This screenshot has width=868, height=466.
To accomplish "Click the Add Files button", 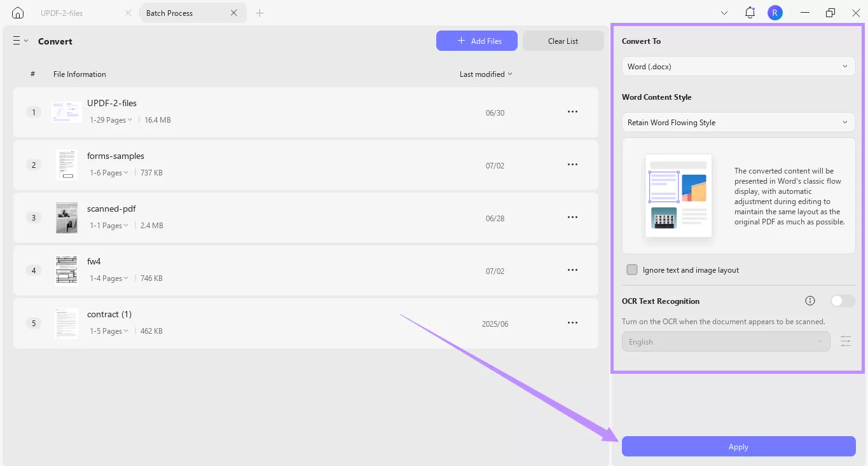I will 476,41.
